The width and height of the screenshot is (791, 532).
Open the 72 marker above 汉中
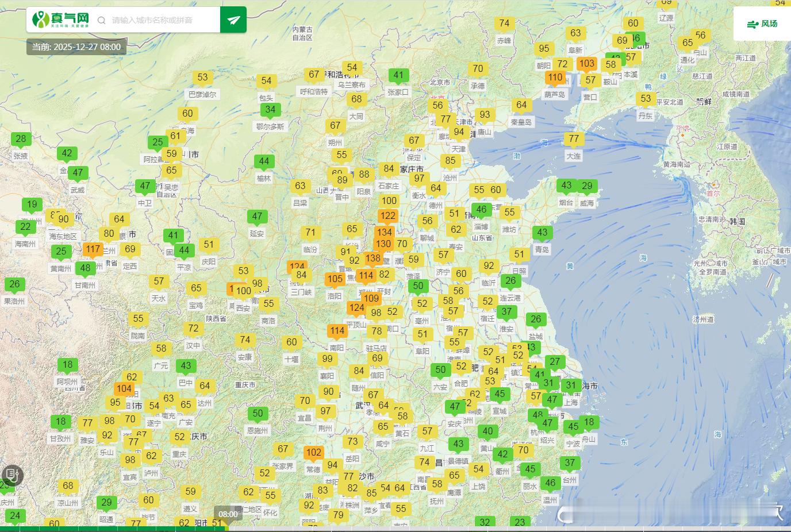click(193, 330)
